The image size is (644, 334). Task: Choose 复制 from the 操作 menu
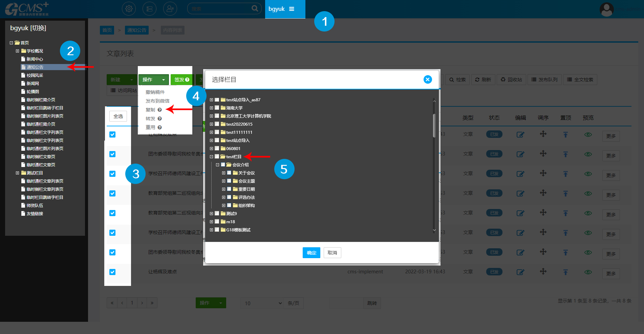click(150, 110)
